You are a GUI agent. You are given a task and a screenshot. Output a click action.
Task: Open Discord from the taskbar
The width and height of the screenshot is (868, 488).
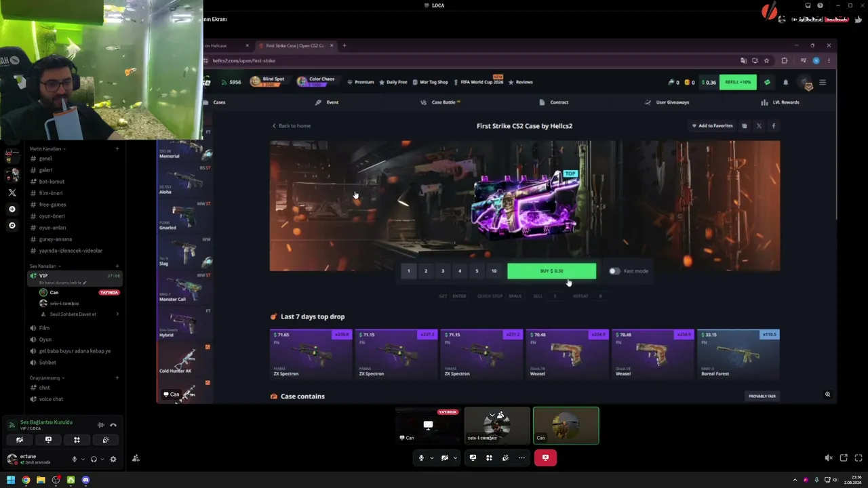85,480
